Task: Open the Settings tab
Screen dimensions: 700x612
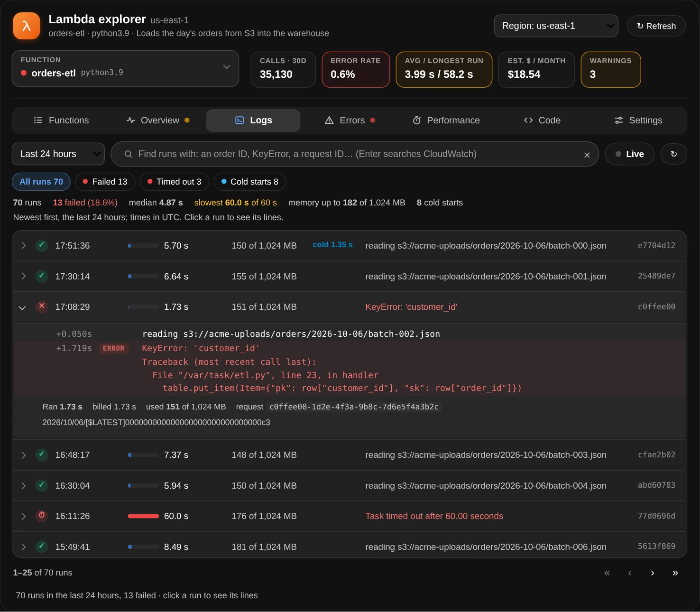Action: click(638, 121)
